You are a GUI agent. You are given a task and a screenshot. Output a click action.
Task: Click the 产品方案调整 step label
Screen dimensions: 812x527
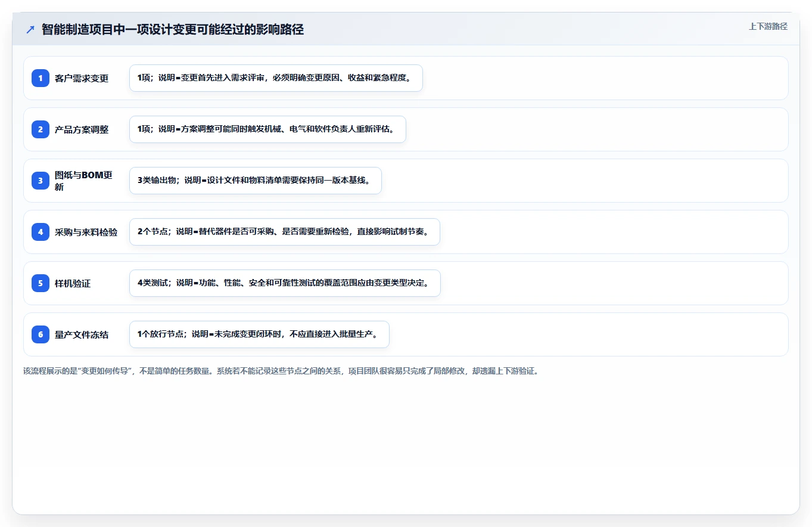click(82, 129)
